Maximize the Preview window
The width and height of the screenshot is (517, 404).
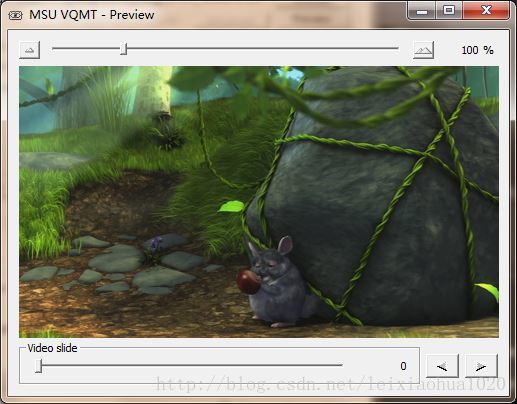(449, 11)
